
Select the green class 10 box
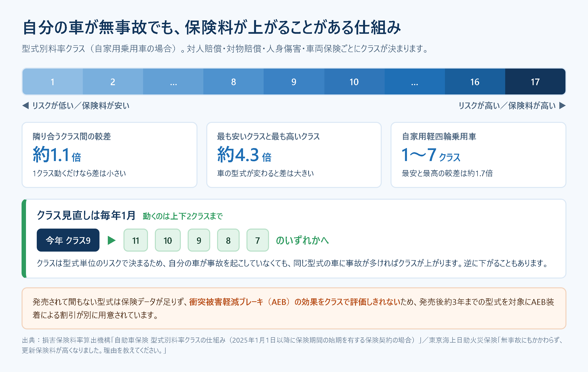(168, 240)
